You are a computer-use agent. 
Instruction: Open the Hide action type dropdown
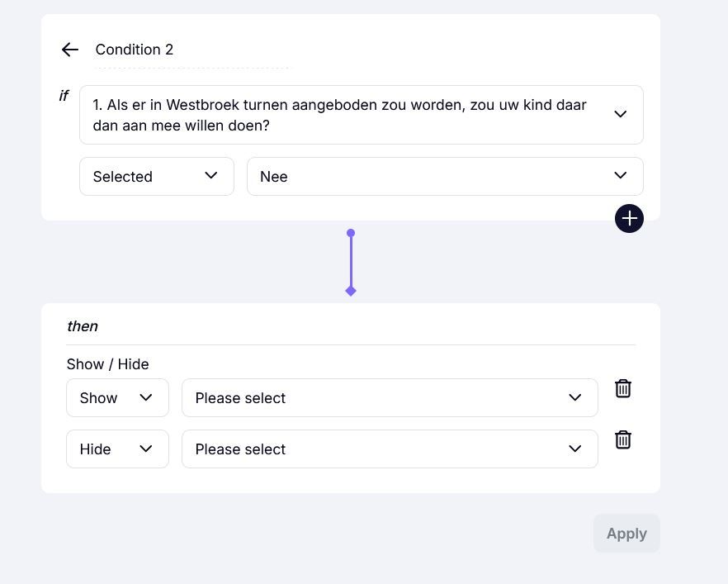(x=117, y=449)
